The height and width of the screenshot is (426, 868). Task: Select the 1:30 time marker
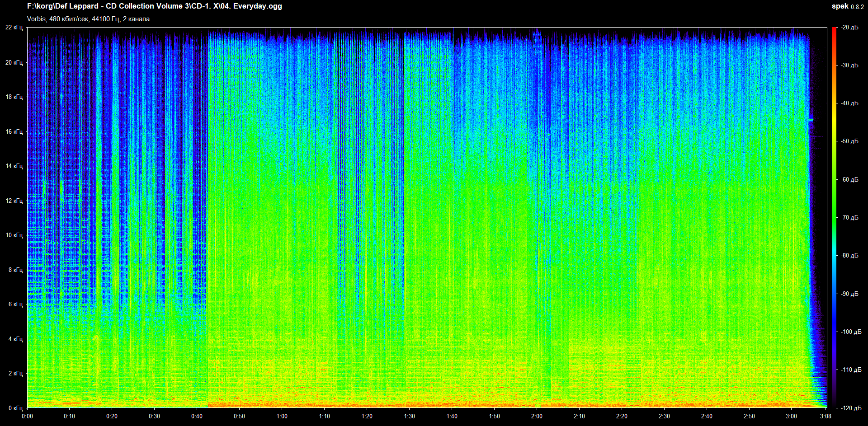(x=409, y=416)
